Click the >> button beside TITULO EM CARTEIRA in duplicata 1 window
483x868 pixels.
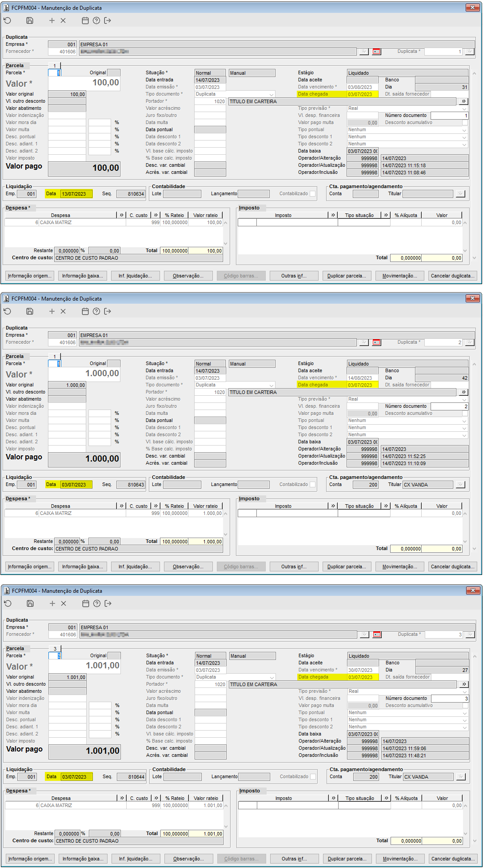463,101
